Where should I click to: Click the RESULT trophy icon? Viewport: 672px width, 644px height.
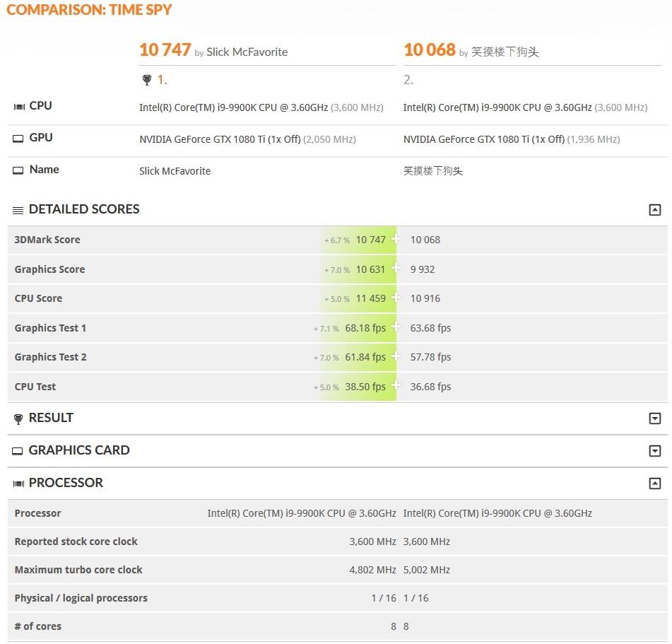(x=18, y=418)
